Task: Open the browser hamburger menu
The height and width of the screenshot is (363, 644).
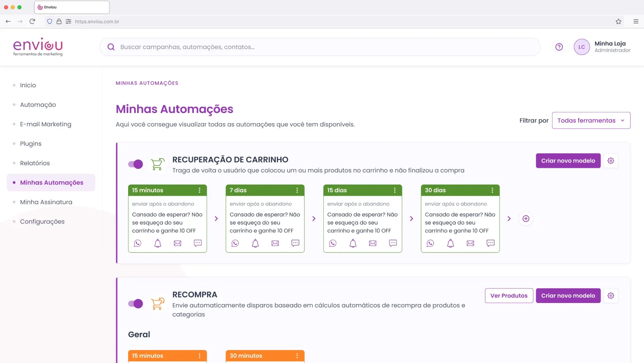Action: point(636,21)
